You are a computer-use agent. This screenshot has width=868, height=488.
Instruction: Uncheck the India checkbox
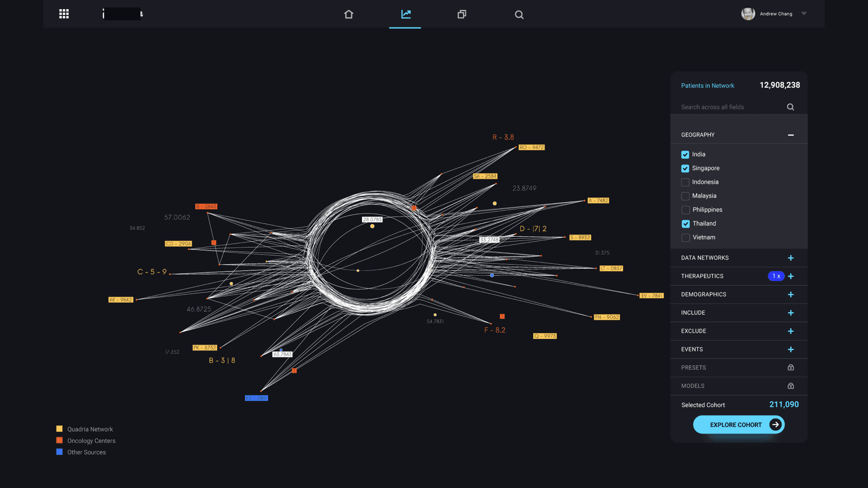point(685,155)
